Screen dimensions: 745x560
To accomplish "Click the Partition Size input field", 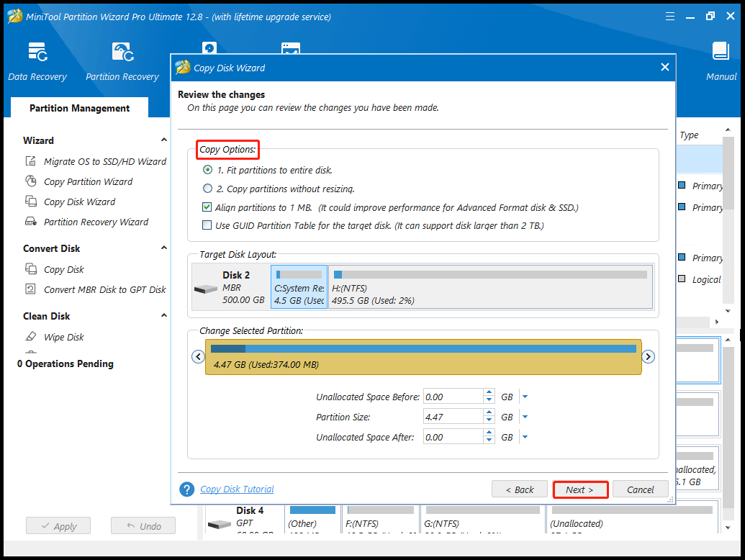I will [453, 417].
